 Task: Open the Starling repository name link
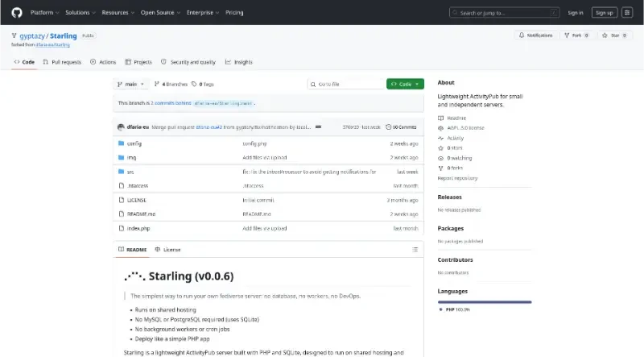64,36
